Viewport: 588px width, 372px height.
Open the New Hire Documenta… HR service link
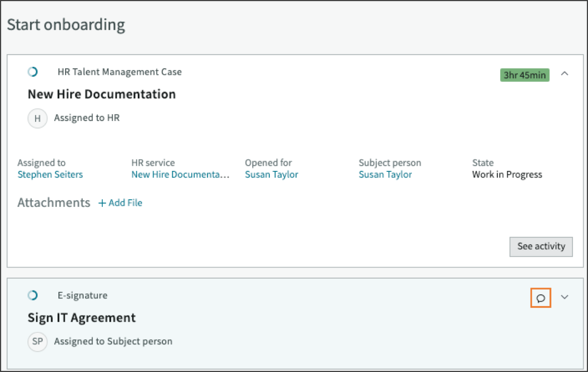pos(180,175)
